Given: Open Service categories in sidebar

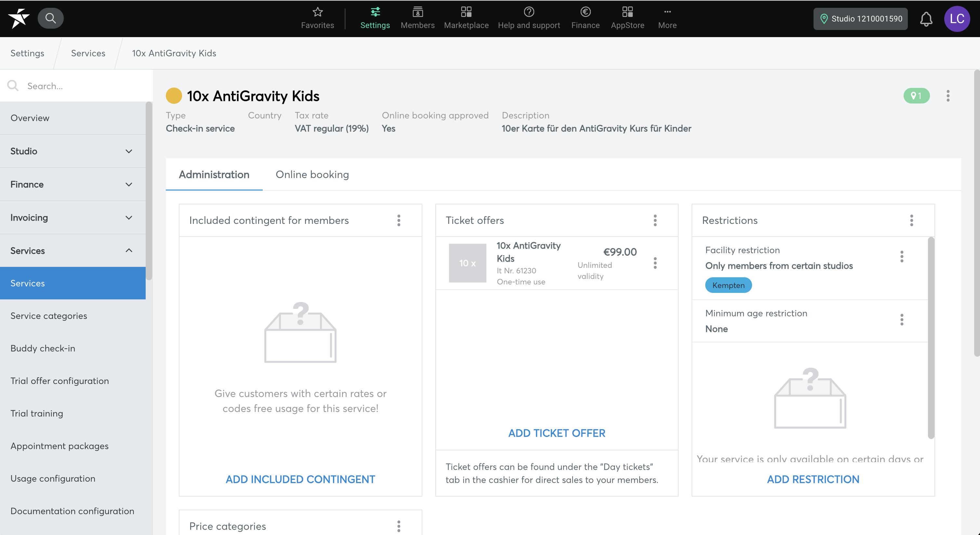Looking at the screenshot, I should coord(49,316).
